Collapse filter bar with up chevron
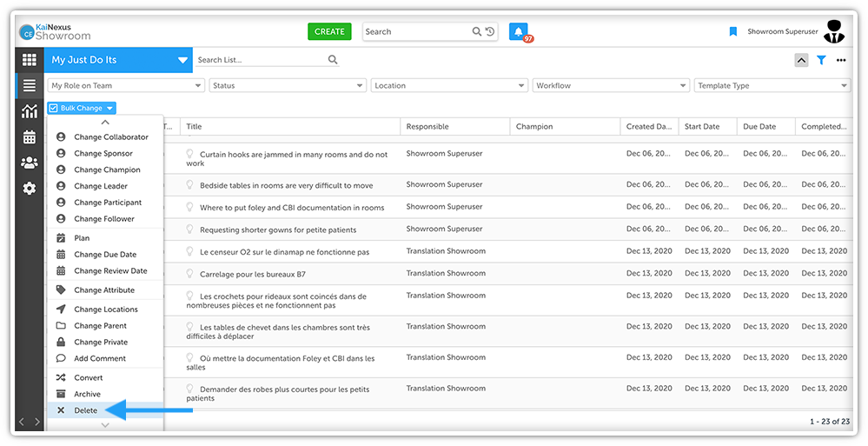This screenshot has width=868, height=446. [801, 60]
